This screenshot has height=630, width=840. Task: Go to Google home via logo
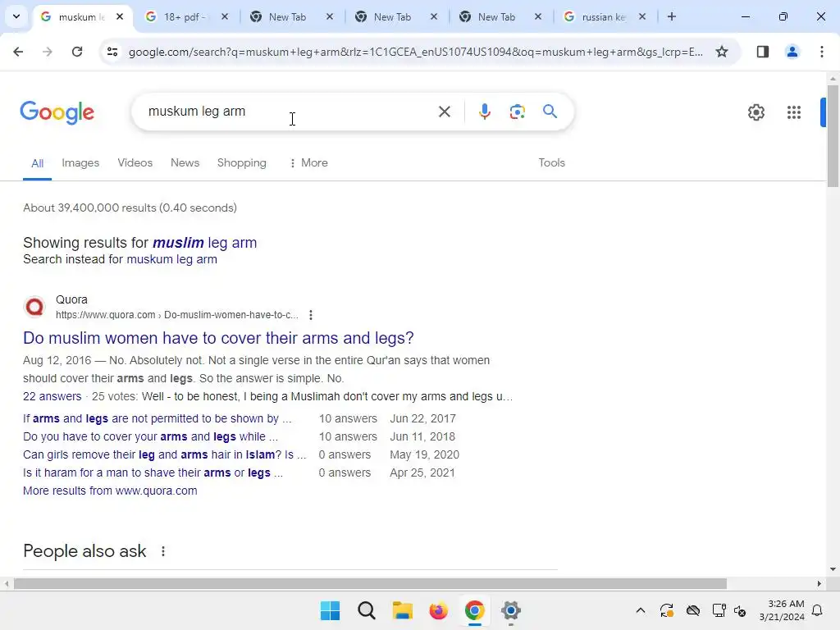tap(57, 112)
